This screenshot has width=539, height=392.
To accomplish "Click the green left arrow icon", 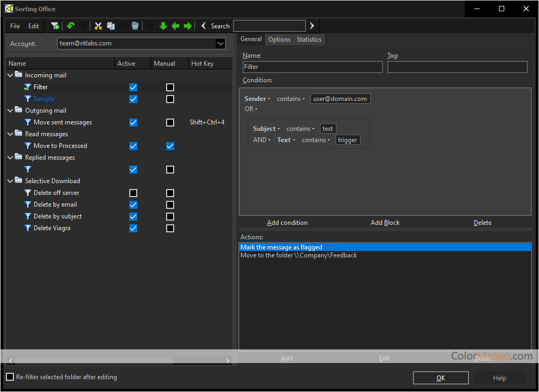I will tap(175, 26).
